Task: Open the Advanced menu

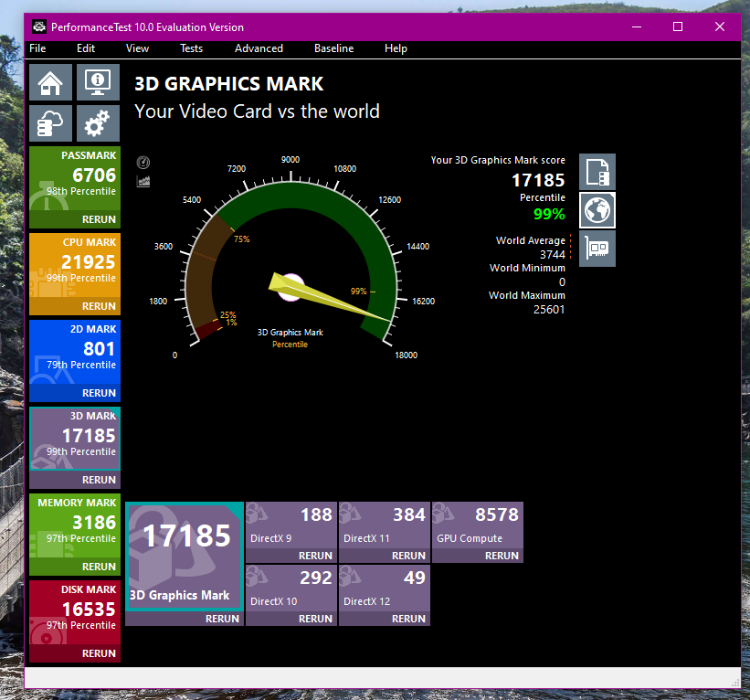Action: (259, 48)
